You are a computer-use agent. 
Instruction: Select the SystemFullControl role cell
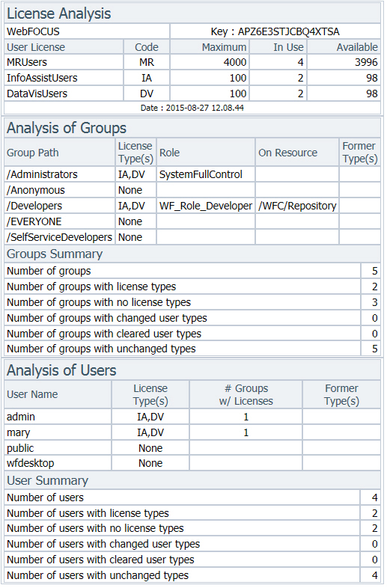pyautogui.click(x=201, y=174)
